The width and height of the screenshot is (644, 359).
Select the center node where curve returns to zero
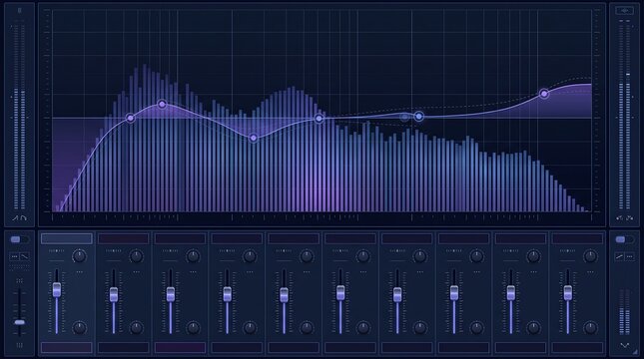click(320, 119)
